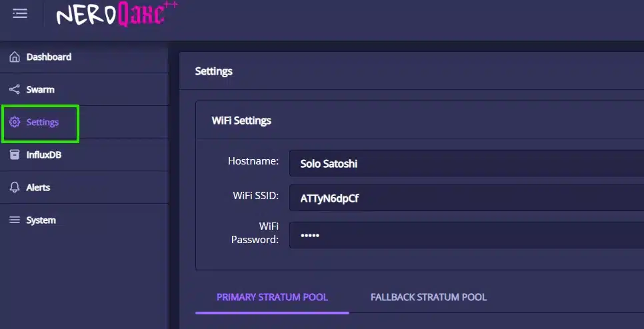Open Dashboard via house icon

tap(15, 57)
